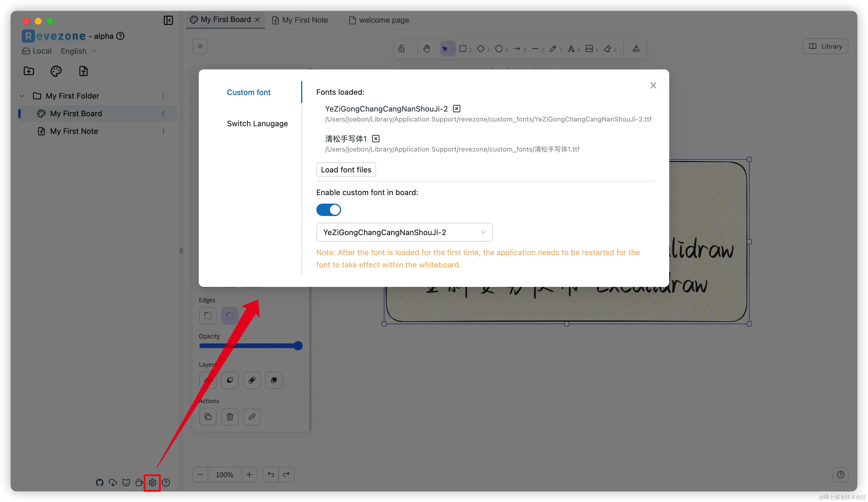
Task: Select the round edges option
Action: tap(230, 315)
